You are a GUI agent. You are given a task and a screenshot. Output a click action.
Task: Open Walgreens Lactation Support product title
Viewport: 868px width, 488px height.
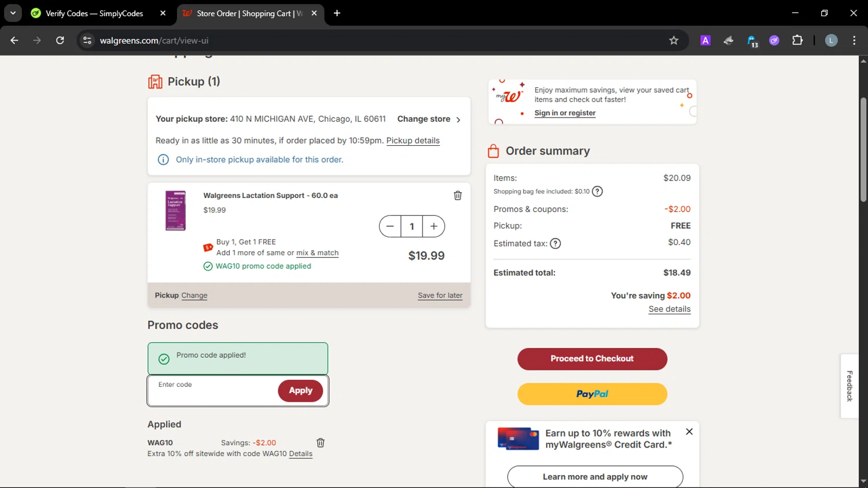(x=270, y=196)
